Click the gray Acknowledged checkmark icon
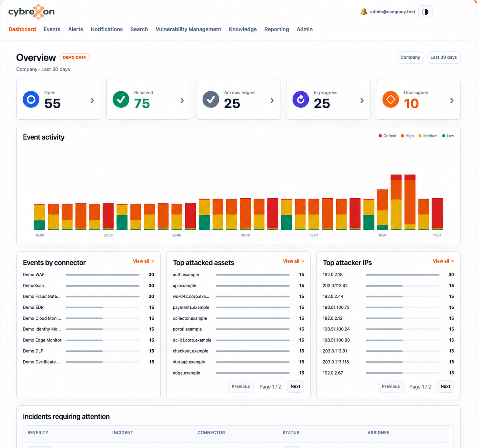The image size is (477, 448). 211,99
